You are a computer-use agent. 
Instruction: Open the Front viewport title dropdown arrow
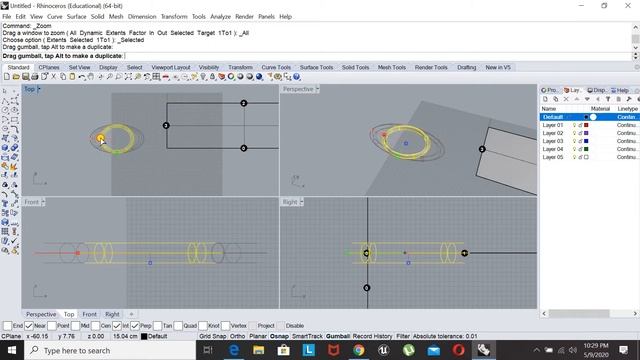[43, 202]
